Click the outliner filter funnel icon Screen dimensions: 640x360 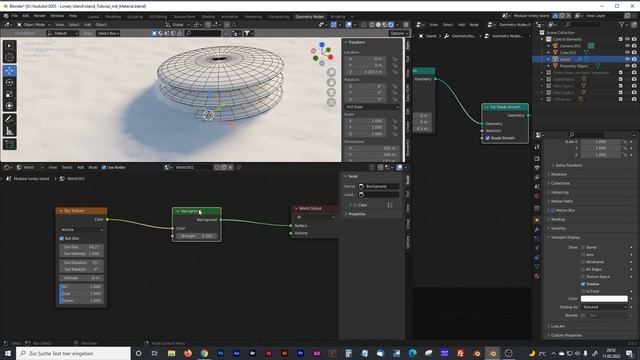(x=622, y=25)
